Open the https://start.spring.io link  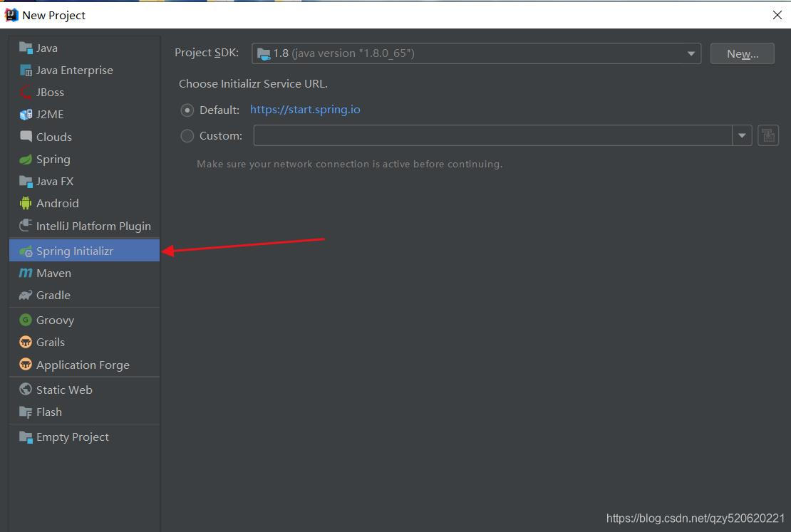tap(305, 110)
